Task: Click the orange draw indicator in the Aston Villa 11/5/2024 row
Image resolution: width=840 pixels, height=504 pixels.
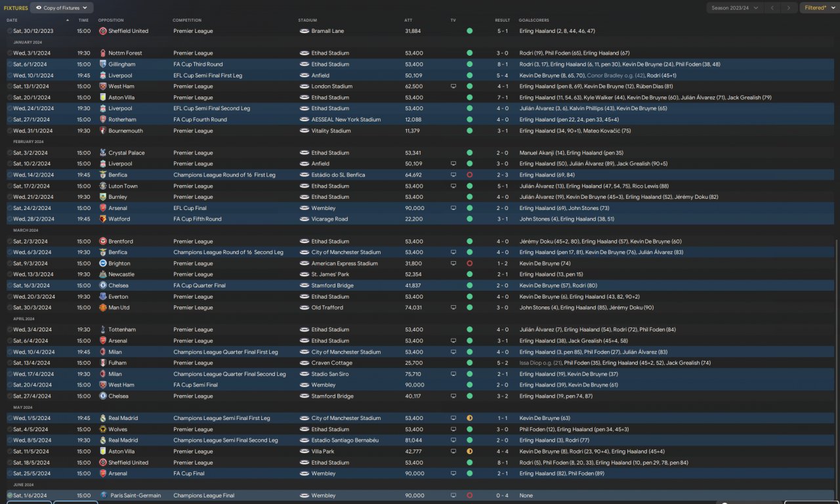Action: pyautogui.click(x=469, y=451)
